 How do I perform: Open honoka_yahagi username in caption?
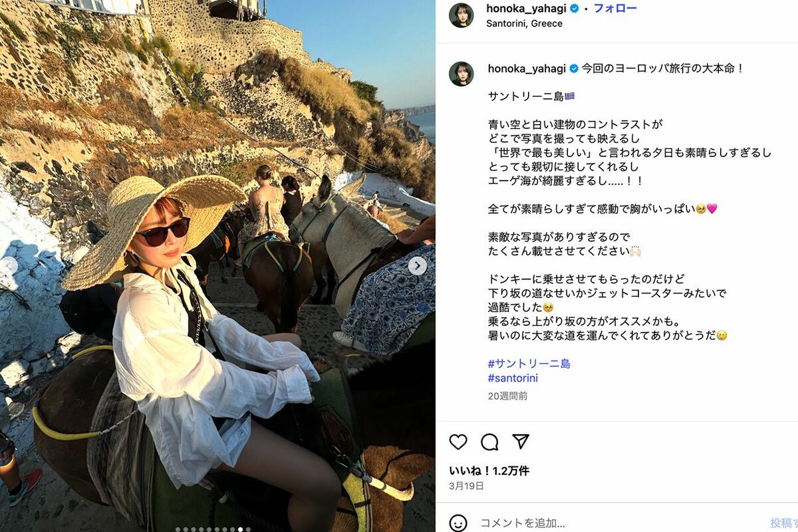pyautogui.click(x=527, y=68)
